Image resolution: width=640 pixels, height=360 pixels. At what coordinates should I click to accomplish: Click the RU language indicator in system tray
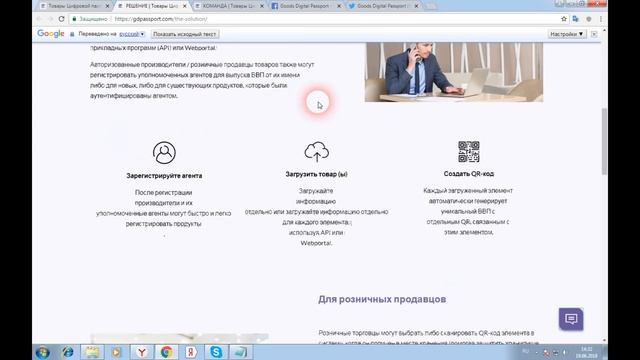(x=525, y=352)
